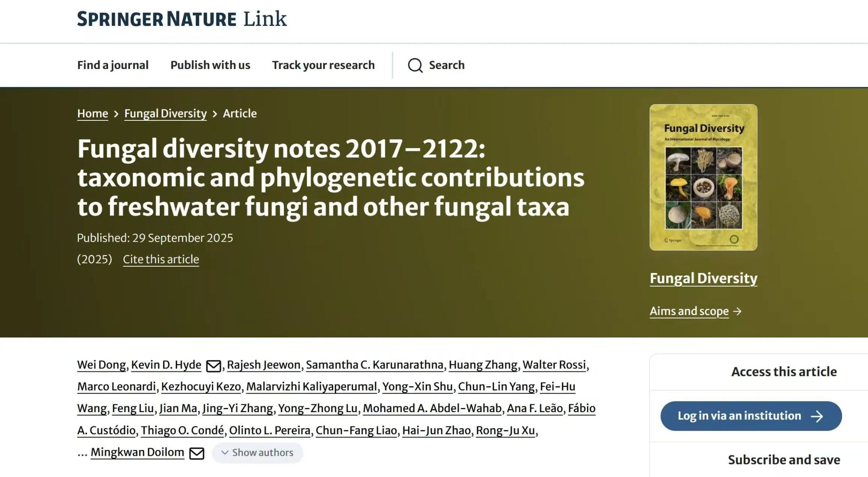Open author Olinto L. Pereira's link
Image resolution: width=868 pixels, height=477 pixels.
click(x=270, y=431)
